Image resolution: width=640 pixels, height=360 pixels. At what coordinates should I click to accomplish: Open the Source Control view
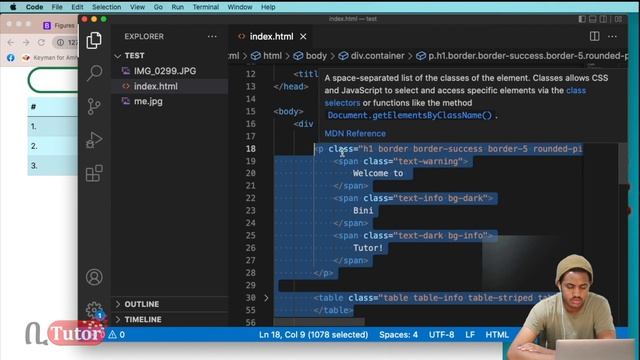click(94, 107)
